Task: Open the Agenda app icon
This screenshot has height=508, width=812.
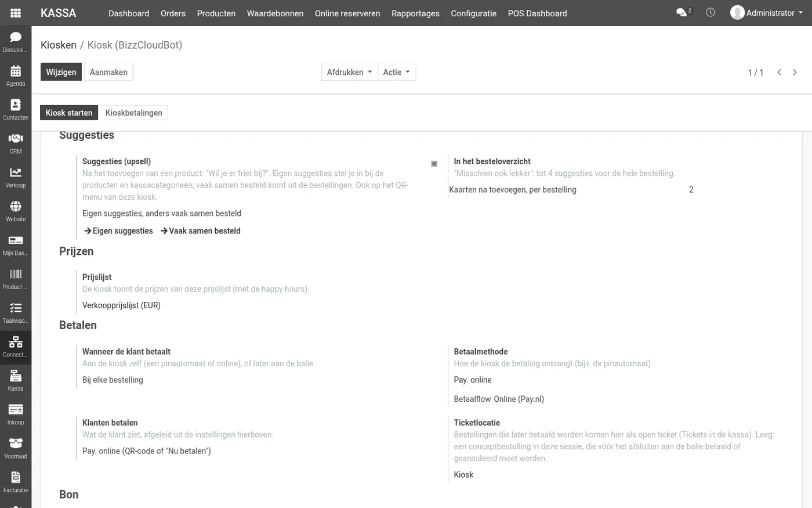Action: click(x=16, y=76)
